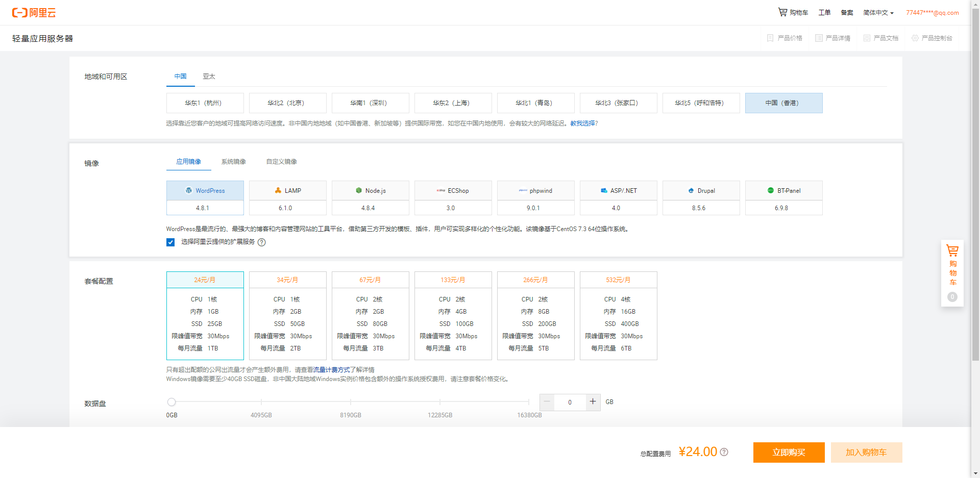This screenshot has height=478, width=980.
Task: Increase data disk size with plus
Action: point(593,402)
